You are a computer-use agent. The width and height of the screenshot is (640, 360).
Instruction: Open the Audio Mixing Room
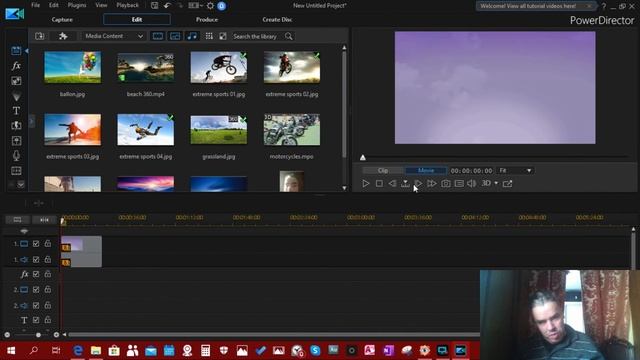click(16, 141)
